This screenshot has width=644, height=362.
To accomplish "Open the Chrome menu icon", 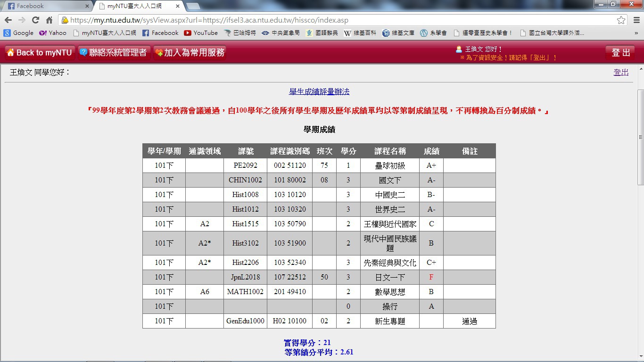I will [636, 20].
